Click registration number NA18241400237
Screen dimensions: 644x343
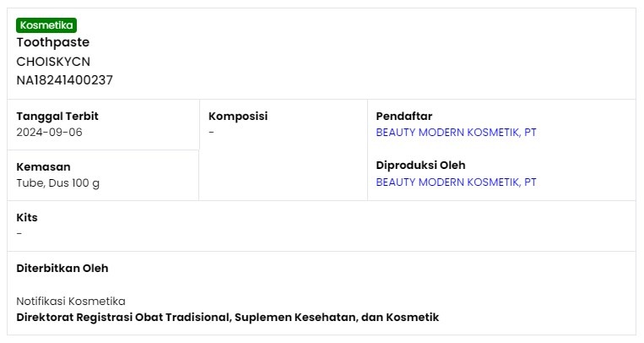(x=64, y=79)
